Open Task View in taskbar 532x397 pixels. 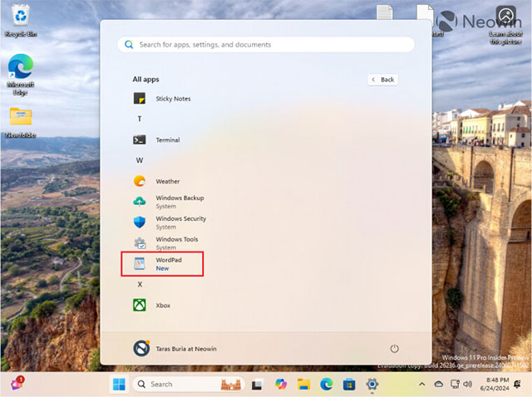(257, 385)
